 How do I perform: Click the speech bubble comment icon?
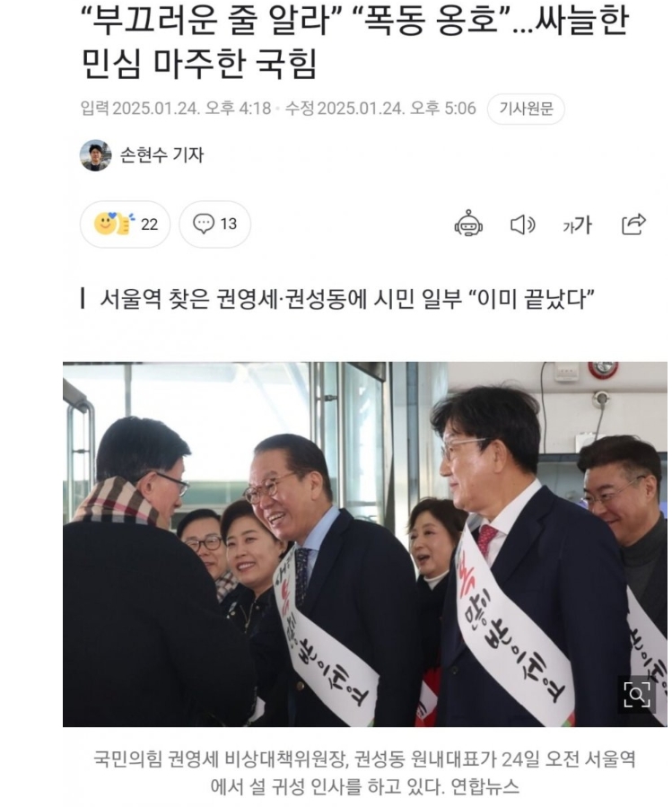coord(204,224)
